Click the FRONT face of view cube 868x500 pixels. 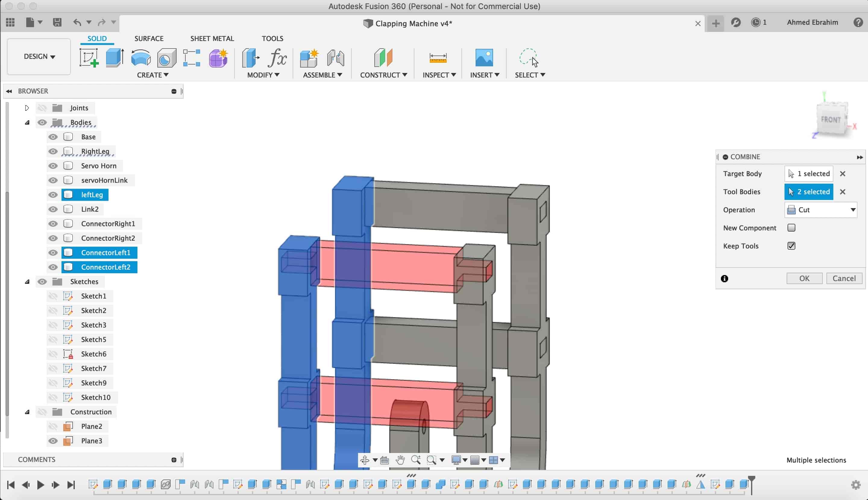[x=831, y=120]
